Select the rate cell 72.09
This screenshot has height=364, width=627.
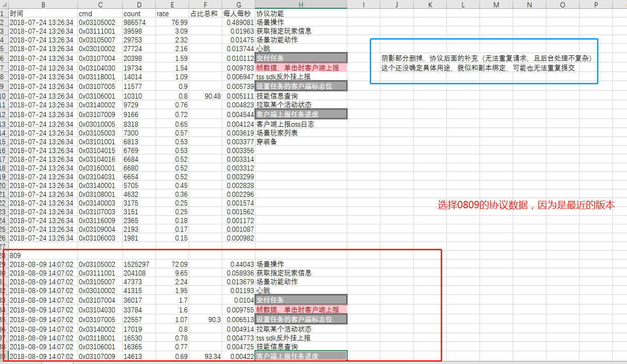172,264
